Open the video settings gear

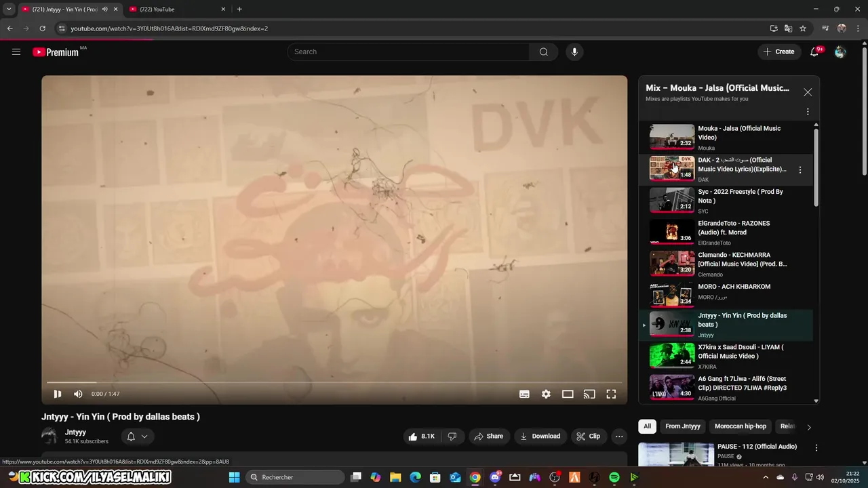(546, 394)
